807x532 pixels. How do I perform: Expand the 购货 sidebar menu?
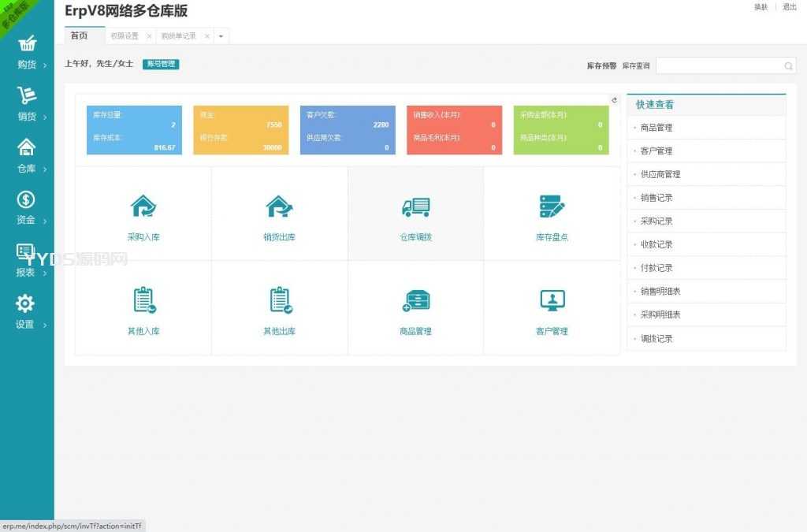coord(27,53)
